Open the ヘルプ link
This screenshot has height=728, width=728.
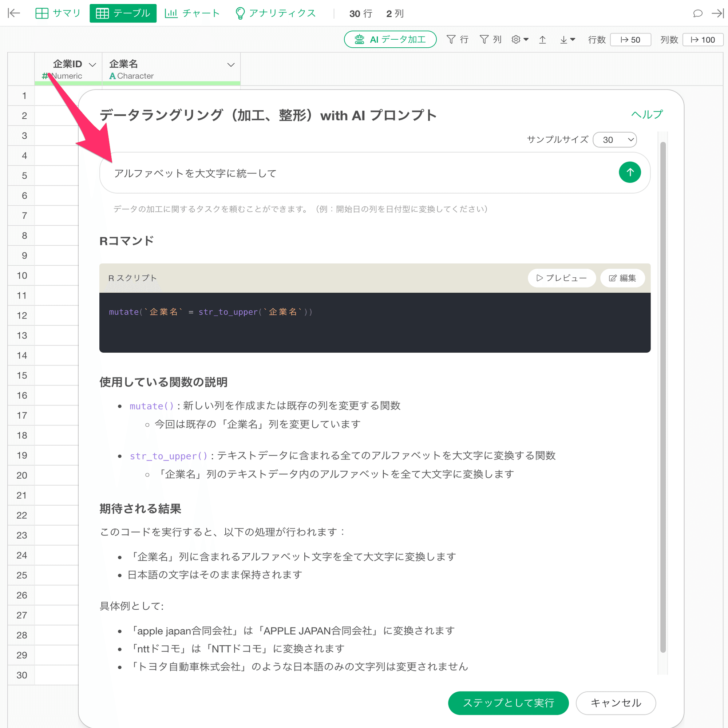pyautogui.click(x=646, y=115)
